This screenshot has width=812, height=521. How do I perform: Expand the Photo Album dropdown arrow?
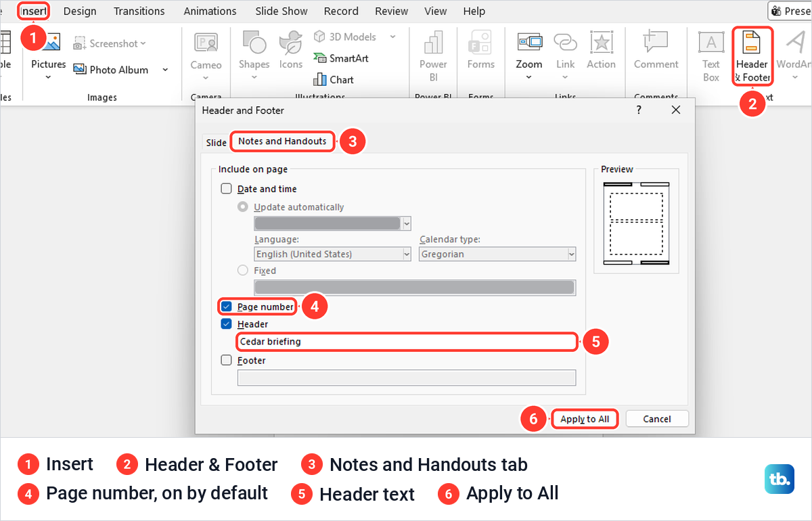pyautogui.click(x=165, y=70)
